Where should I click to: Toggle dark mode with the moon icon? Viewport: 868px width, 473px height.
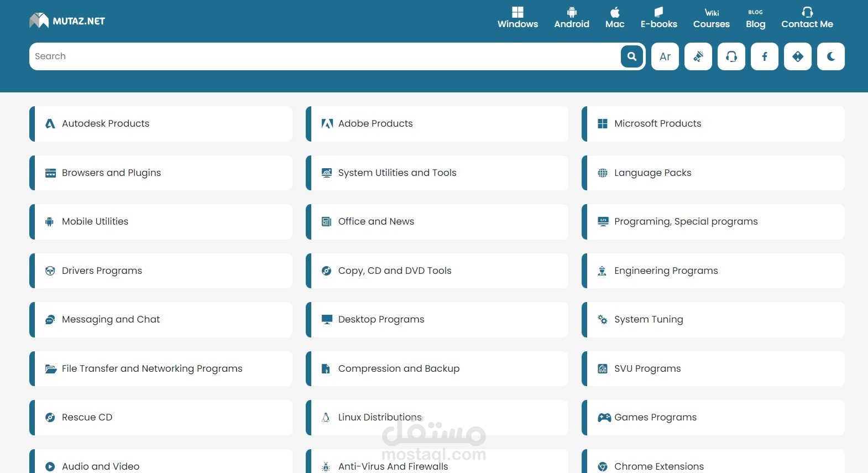click(x=831, y=56)
